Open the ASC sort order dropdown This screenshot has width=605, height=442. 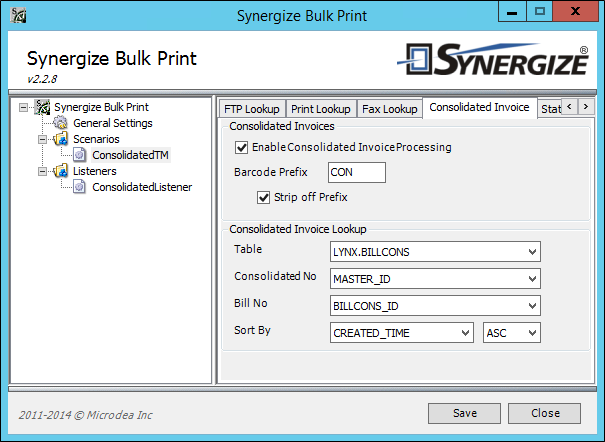512,333
